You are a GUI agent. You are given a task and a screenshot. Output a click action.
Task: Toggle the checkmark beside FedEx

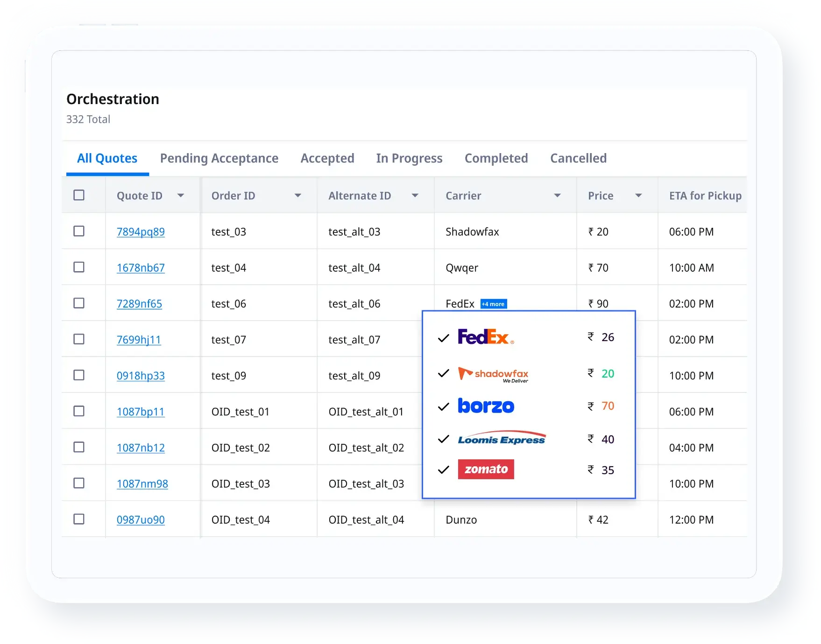tap(444, 337)
